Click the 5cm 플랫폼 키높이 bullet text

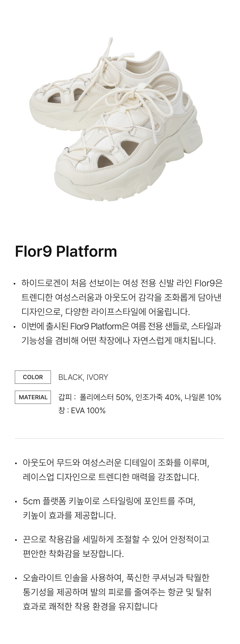[109, 508]
